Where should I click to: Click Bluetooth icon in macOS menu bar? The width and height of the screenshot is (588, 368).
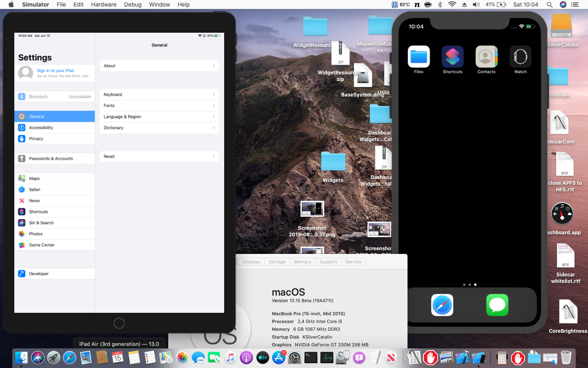click(440, 4)
